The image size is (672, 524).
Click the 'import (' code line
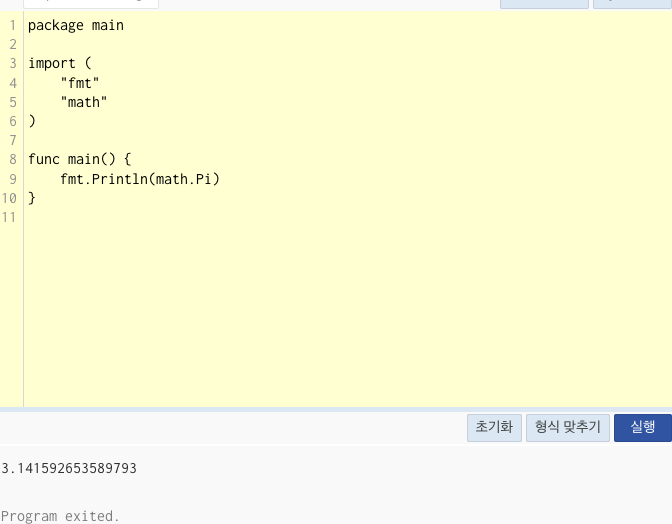(x=60, y=64)
